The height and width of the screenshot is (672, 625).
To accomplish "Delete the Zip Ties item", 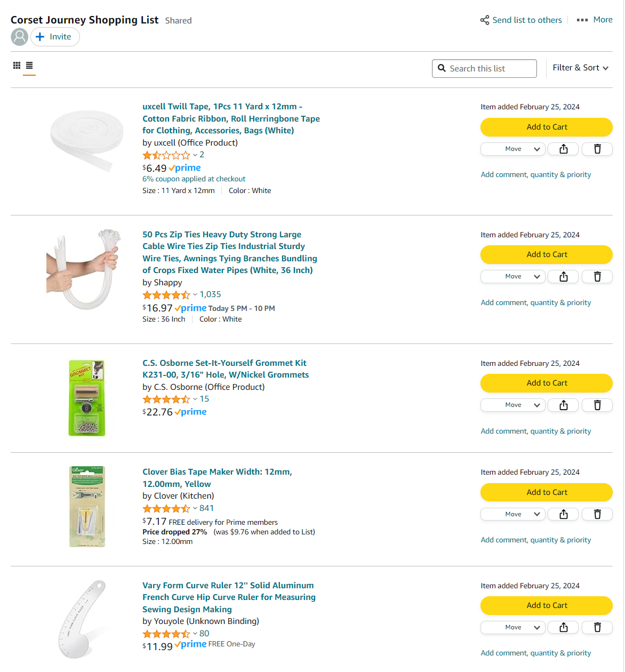I will coord(597,276).
